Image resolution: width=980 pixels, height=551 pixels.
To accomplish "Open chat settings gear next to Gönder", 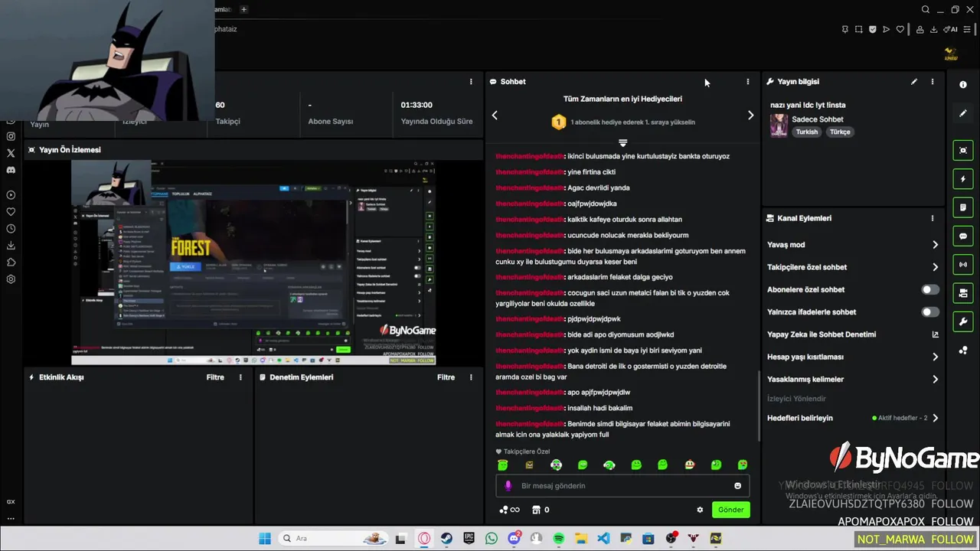I will click(x=700, y=510).
